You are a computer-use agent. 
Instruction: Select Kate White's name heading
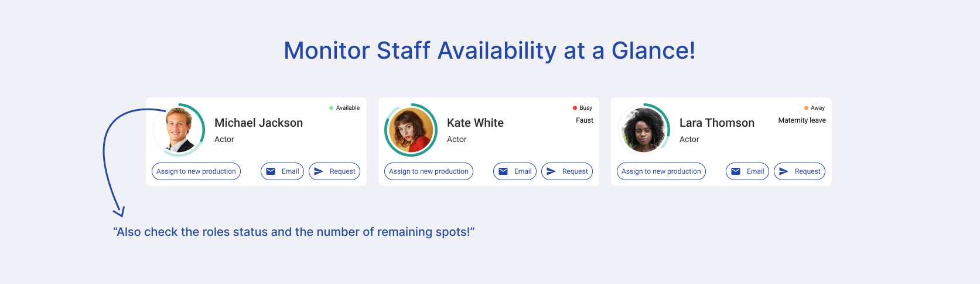(475, 123)
